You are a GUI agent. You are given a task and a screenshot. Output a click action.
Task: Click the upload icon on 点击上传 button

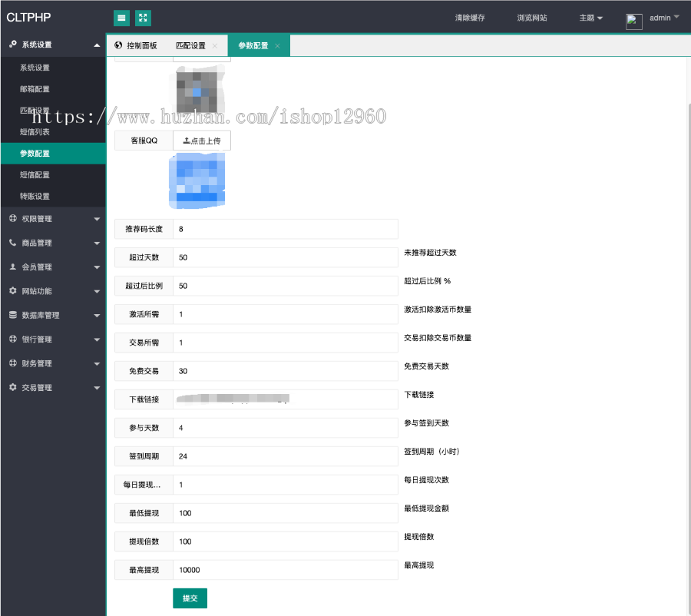tap(187, 141)
